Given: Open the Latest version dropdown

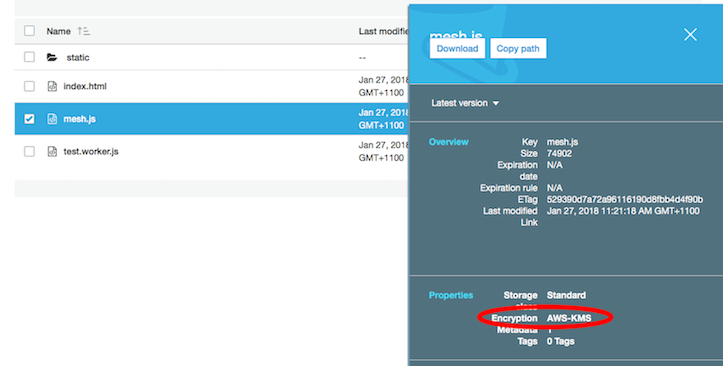Looking at the screenshot, I should tap(465, 103).
